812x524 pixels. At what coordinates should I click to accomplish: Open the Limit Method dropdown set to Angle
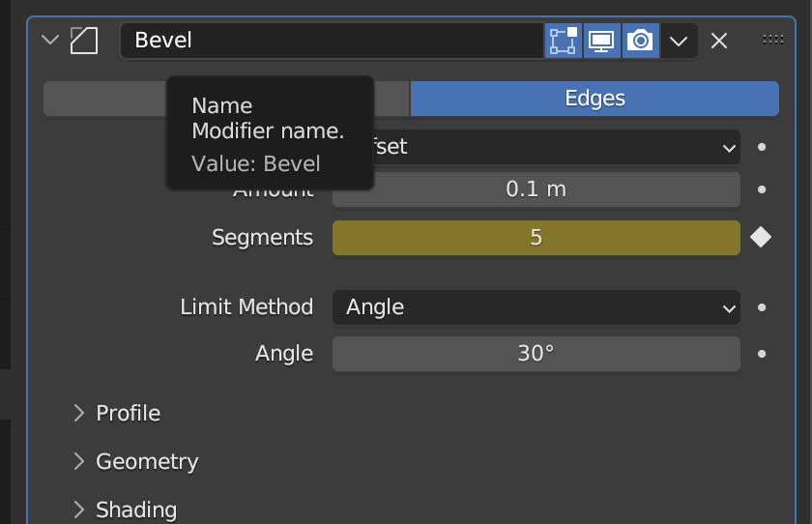coord(536,307)
